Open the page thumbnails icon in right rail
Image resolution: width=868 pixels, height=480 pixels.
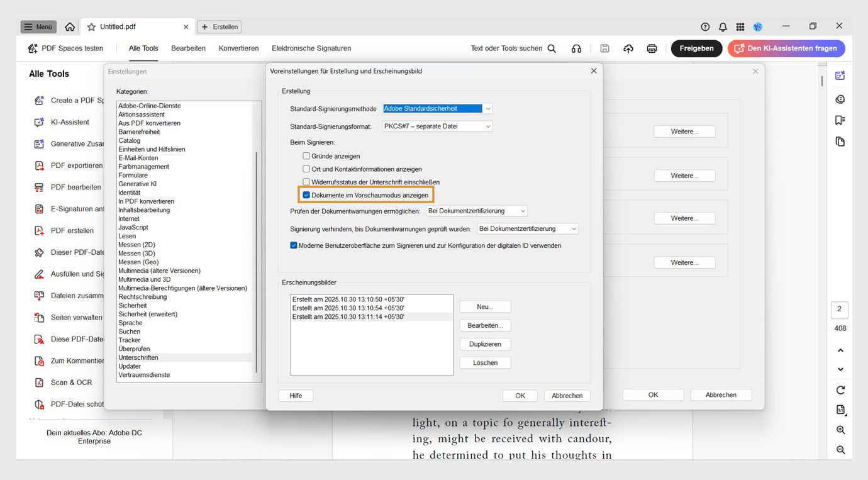(840, 142)
